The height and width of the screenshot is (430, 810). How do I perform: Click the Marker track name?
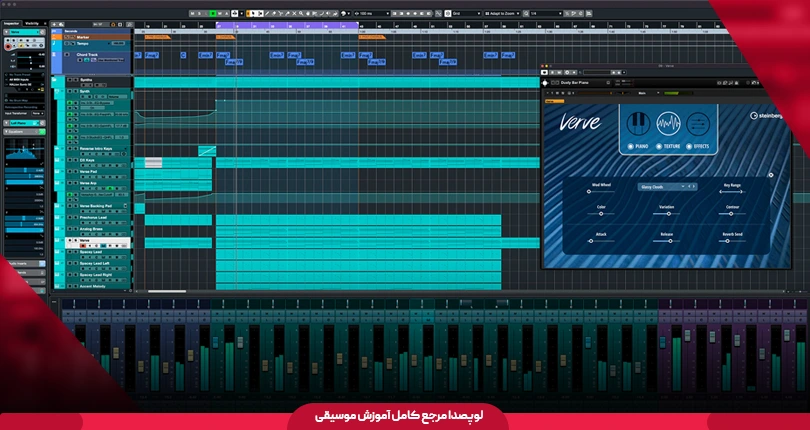[x=83, y=37]
